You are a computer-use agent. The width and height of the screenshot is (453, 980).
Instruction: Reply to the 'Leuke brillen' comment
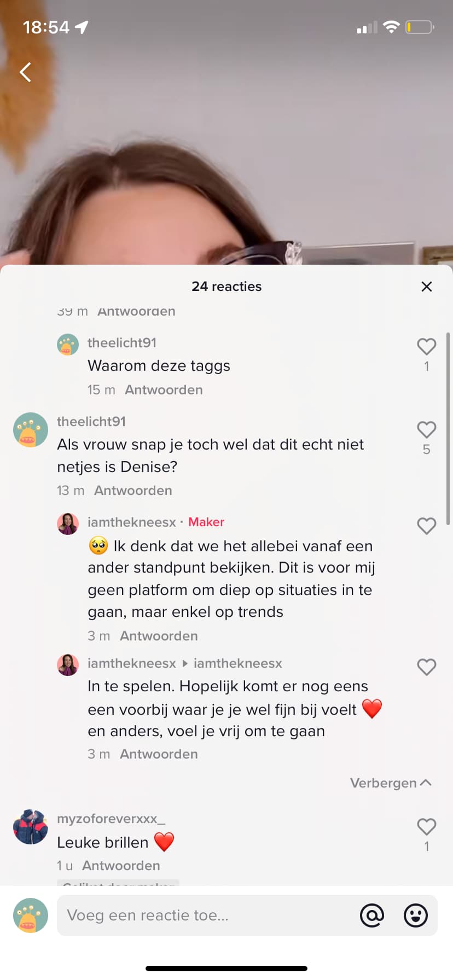(x=121, y=866)
